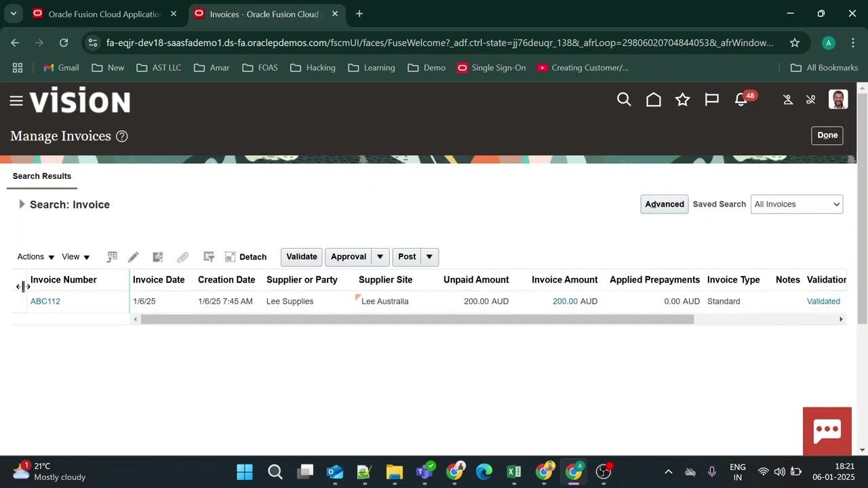Open the navigator hamburger menu

[16, 101]
